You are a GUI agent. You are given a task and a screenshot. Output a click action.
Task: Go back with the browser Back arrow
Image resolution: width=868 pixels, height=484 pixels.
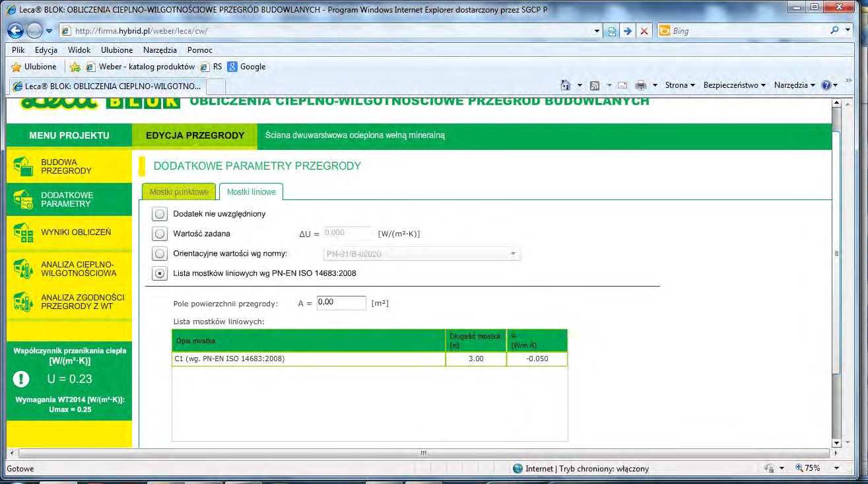pyautogui.click(x=17, y=31)
